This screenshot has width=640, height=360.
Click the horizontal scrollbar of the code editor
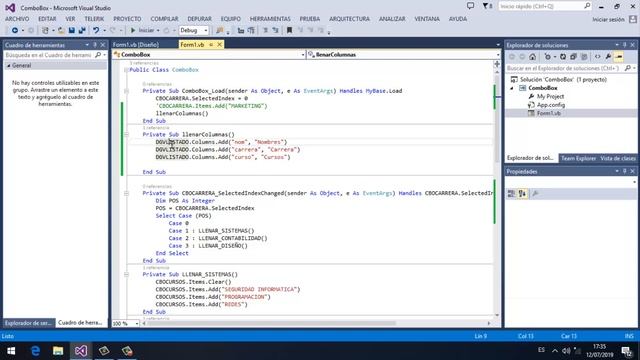(x=271, y=323)
